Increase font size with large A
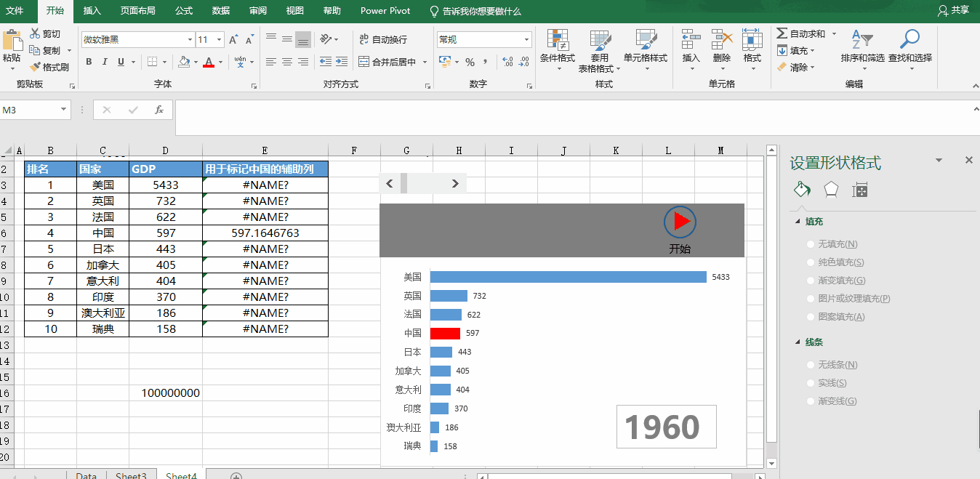The width and height of the screenshot is (980, 479). coord(233,40)
